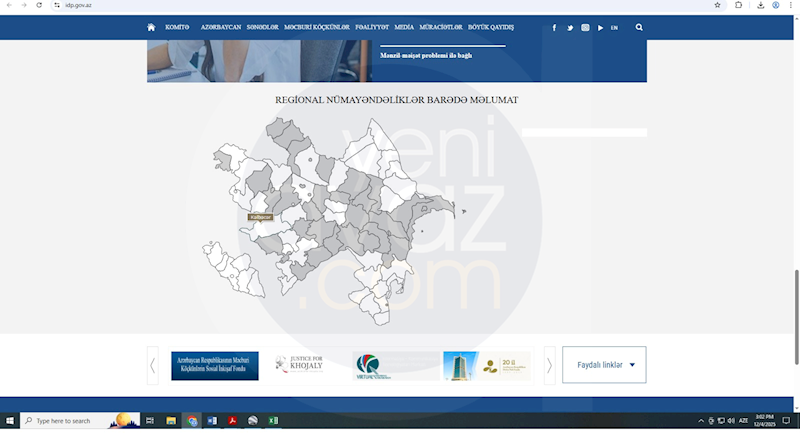
Task: Open the MÜRACİƏTLƏR menu item
Action: 441,28
